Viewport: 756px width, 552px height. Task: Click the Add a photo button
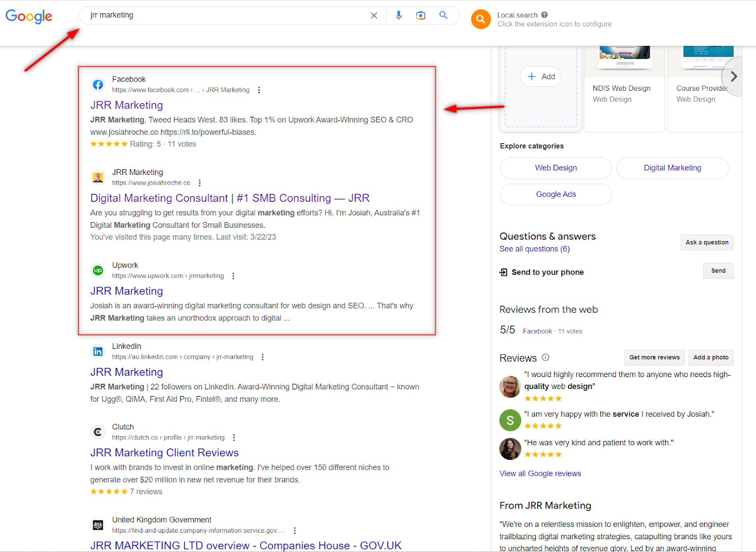711,357
